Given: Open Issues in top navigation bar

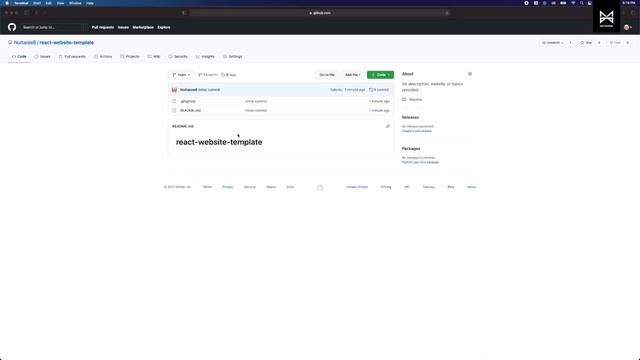Looking at the screenshot, I should pos(123,27).
